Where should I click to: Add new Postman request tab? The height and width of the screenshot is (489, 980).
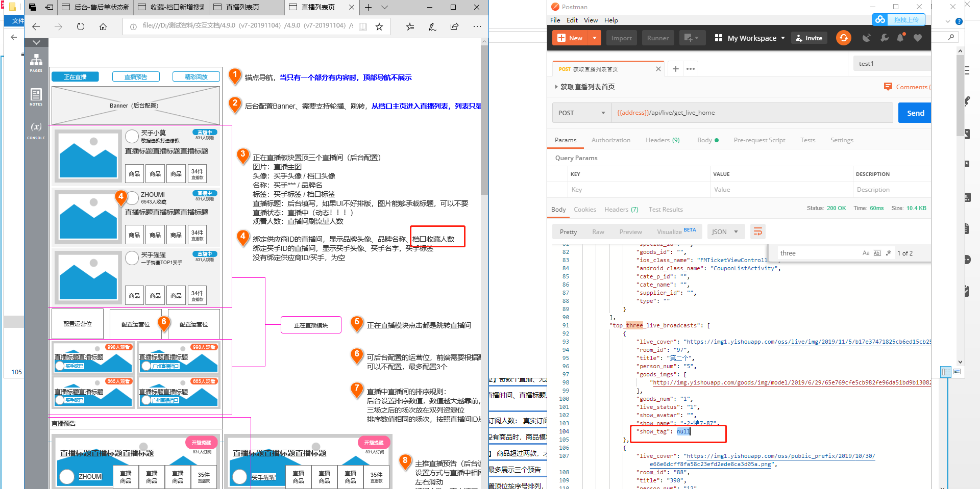pyautogui.click(x=675, y=69)
